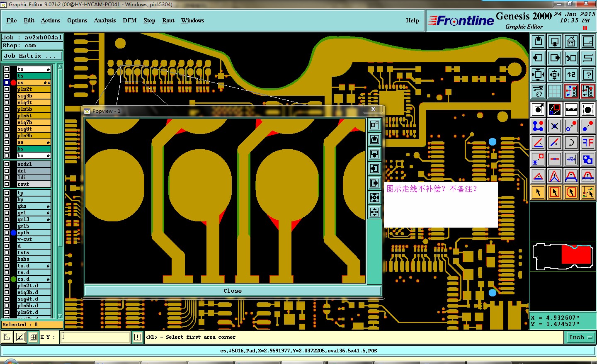
Task: Pan the main view up
Action: [x=538, y=41]
